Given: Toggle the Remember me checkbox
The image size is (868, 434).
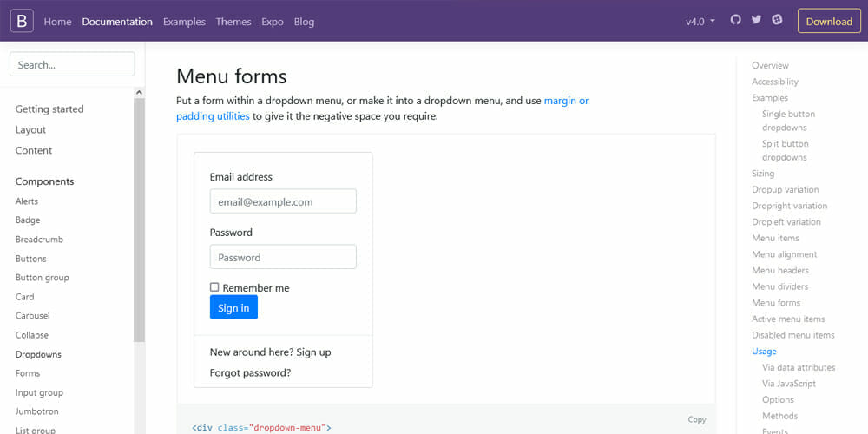Looking at the screenshot, I should click(x=214, y=287).
